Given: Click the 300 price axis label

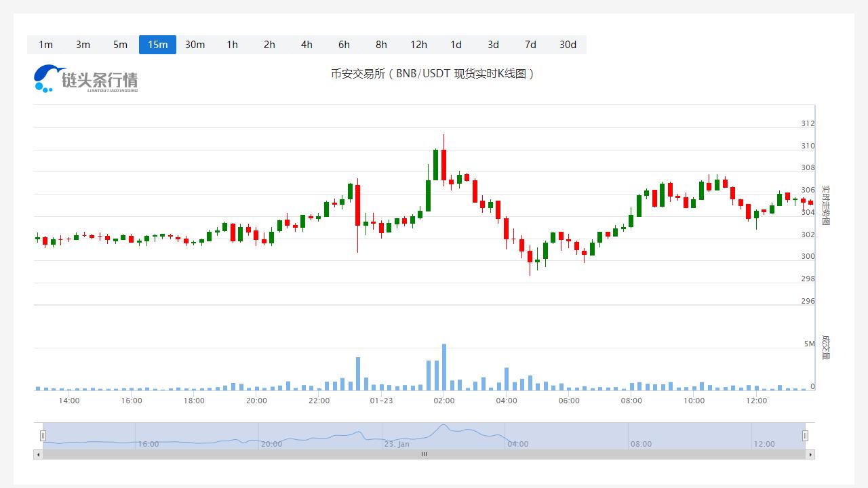Looking at the screenshot, I should [808, 256].
